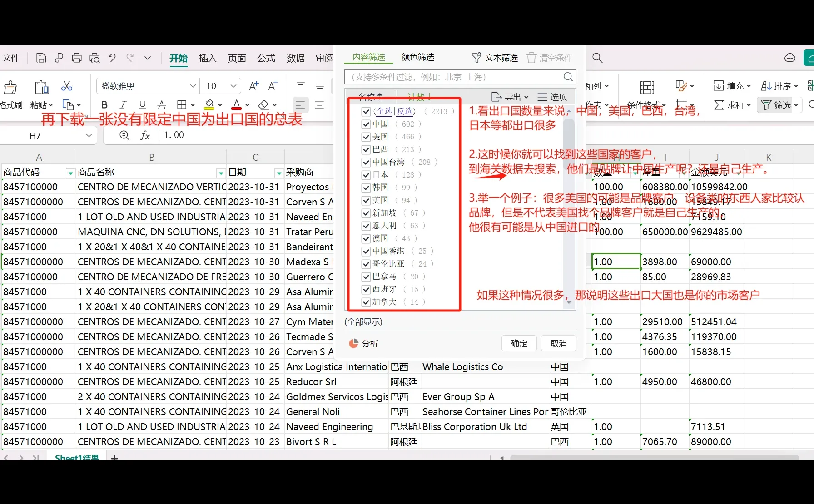Screen dimensions: 814x504
Task: Clear conditions with 清空条件 trash icon
Action: [531, 57]
